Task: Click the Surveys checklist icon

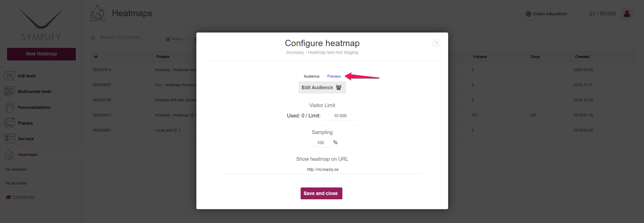Action: [9, 138]
